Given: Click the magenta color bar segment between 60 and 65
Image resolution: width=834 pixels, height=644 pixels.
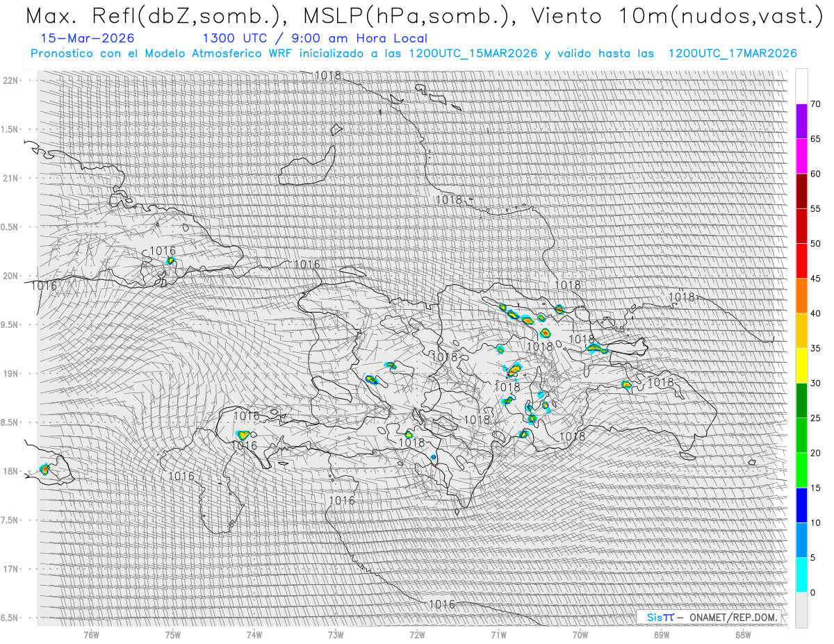Looking at the screenshot, I should pos(801,156).
